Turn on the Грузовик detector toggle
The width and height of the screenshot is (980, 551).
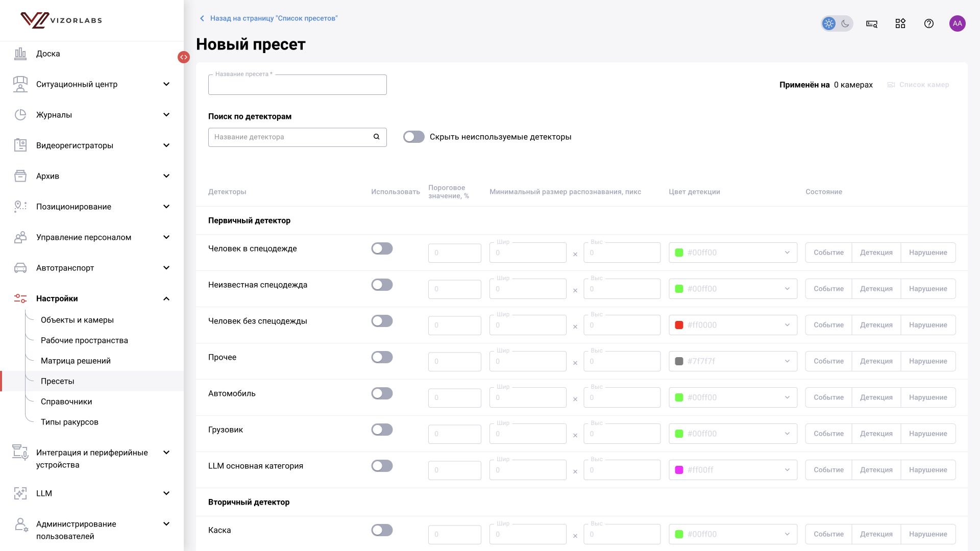pyautogui.click(x=382, y=430)
